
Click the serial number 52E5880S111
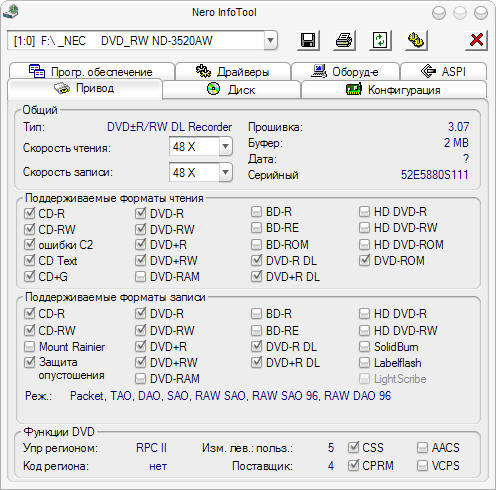coord(435,175)
